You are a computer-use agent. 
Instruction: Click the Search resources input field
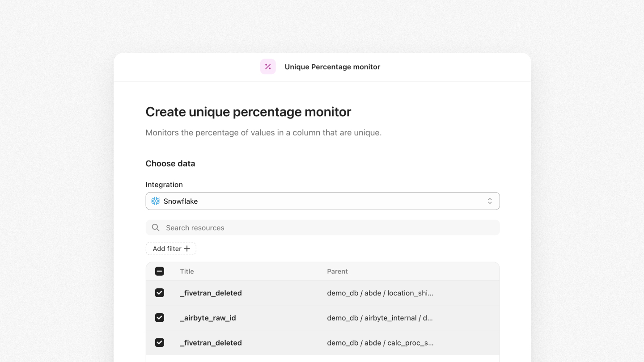[x=331, y=227]
